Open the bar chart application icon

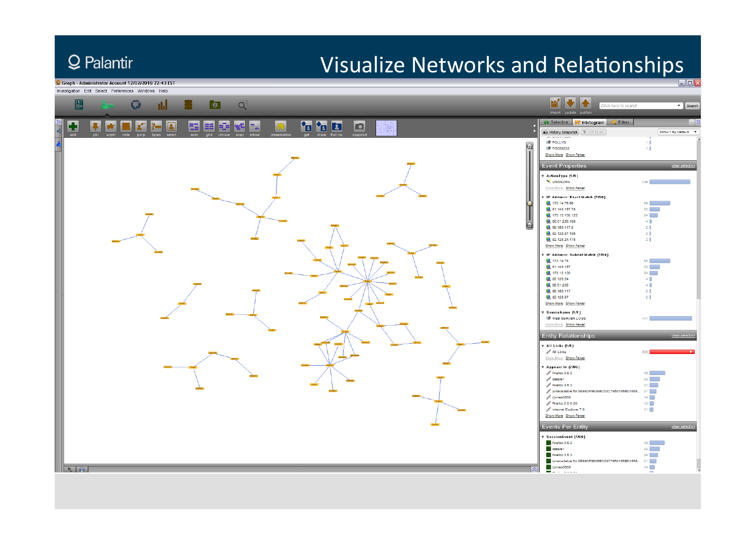[162, 105]
